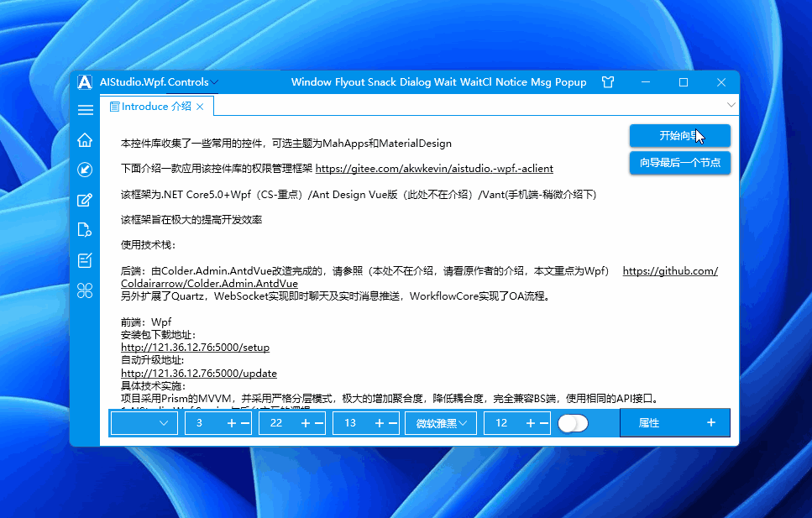Click the circled arrow sidebar icon
The height and width of the screenshot is (518, 812).
85,170
